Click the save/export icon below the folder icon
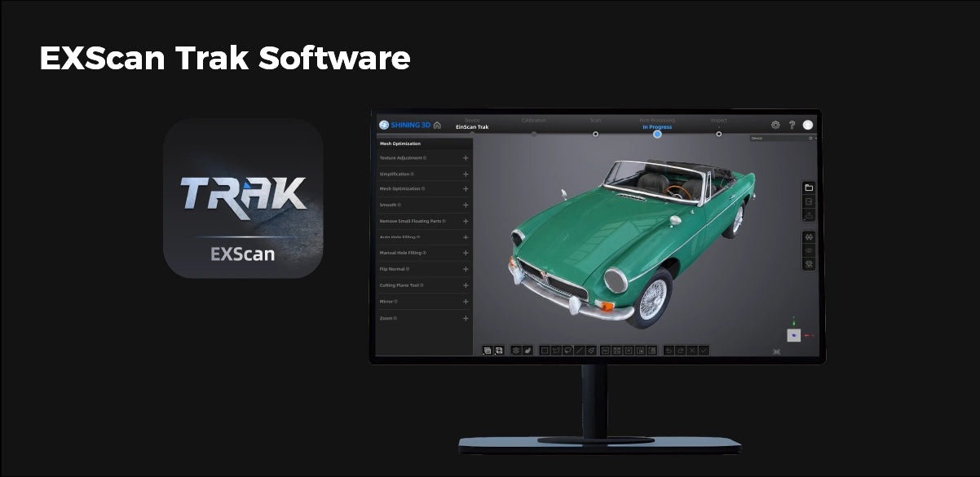Viewport: 980px width, 477px height. [x=809, y=201]
